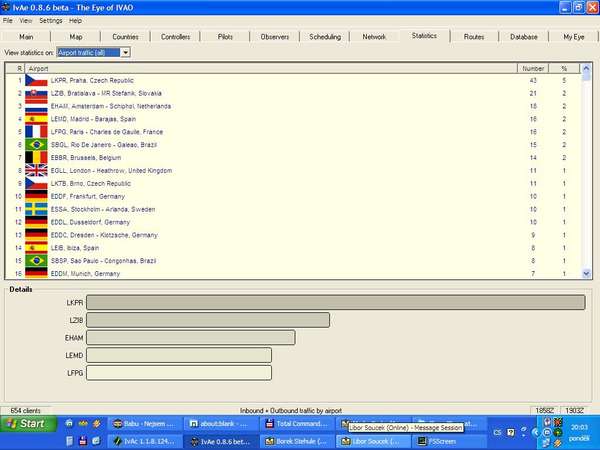
Task: Select 'LKPR, Praha, Czech Republic' row text
Action: coord(92,80)
